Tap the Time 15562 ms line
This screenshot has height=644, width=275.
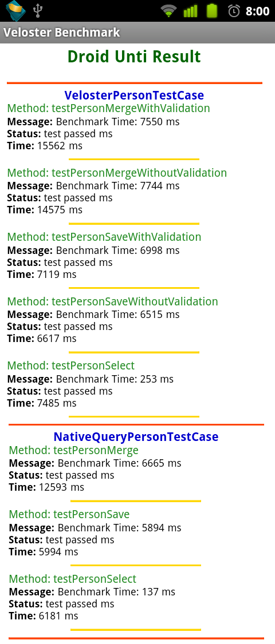point(45,146)
